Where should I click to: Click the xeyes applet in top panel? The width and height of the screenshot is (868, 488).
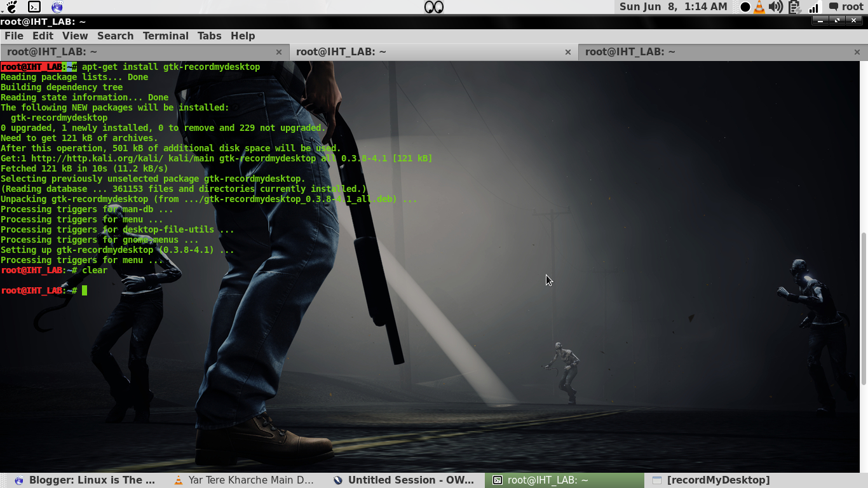point(433,7)
